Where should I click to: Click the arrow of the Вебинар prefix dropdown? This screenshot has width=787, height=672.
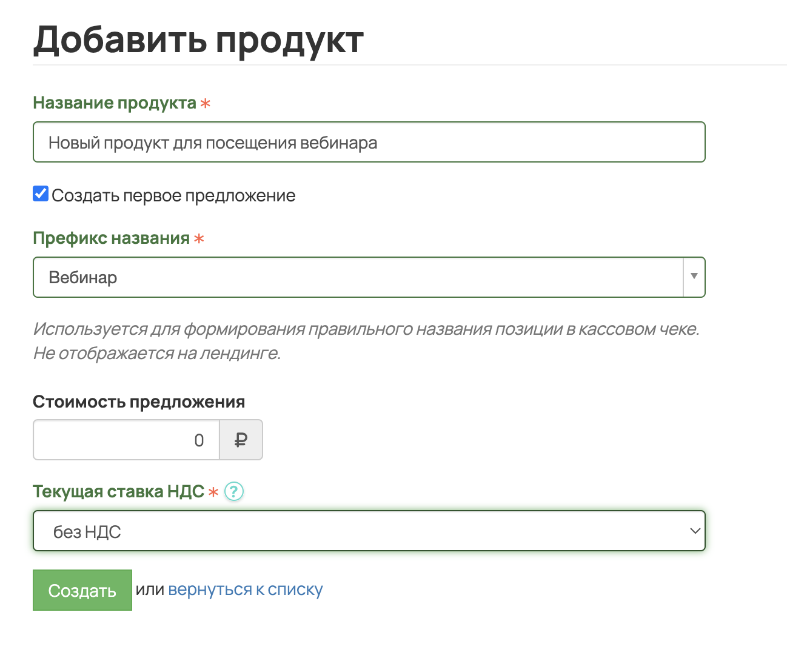click(694, 277)
